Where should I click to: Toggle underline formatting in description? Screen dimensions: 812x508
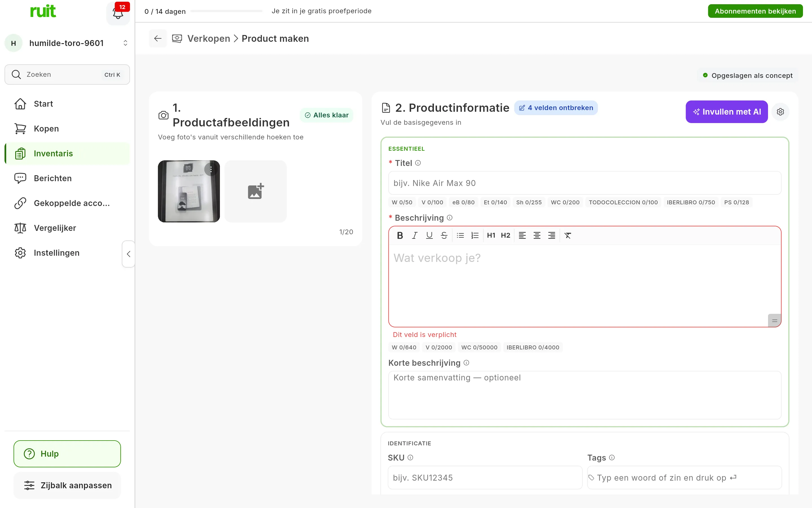click(429, 236)
